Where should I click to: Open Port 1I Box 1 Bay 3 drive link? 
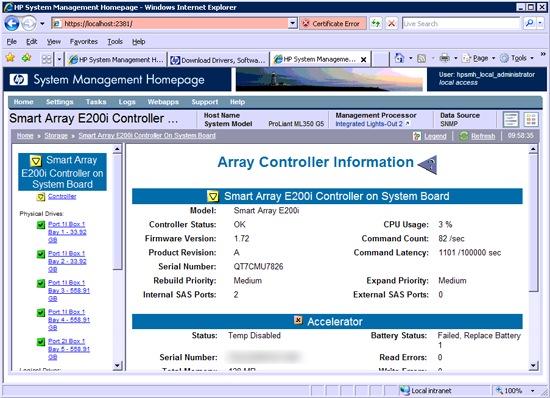(x=69, y=290)
